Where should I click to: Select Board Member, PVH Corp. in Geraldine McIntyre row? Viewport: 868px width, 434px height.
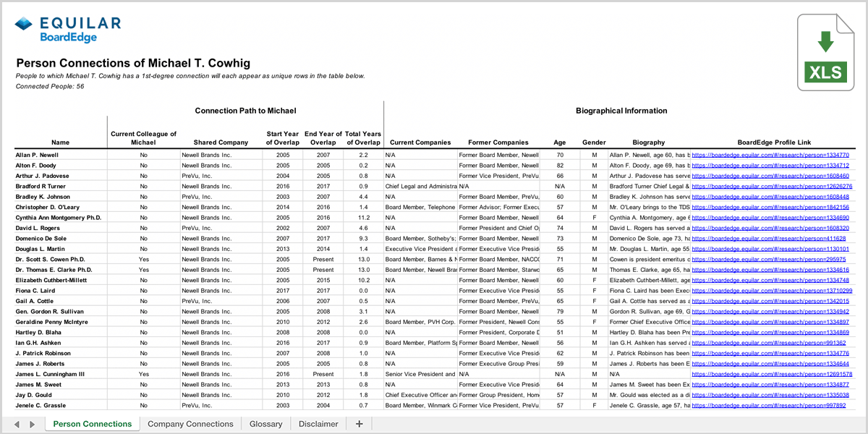[420, 322]
